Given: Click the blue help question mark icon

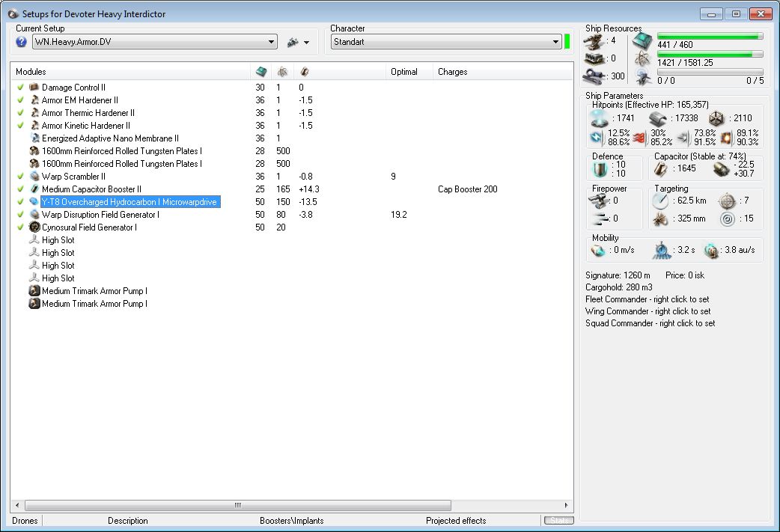Looking at the screenshot, I should (21, 42).
